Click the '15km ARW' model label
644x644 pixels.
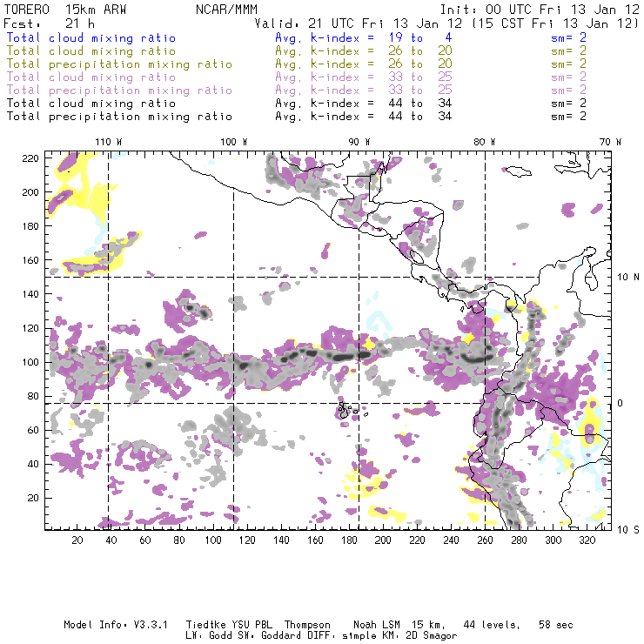(96, 10)
